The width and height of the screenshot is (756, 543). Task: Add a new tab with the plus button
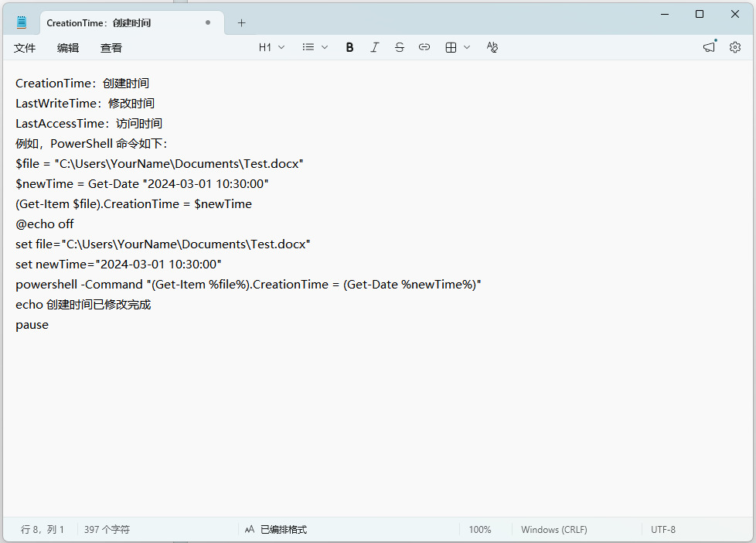pyautogui.click(x=241, y=22)
